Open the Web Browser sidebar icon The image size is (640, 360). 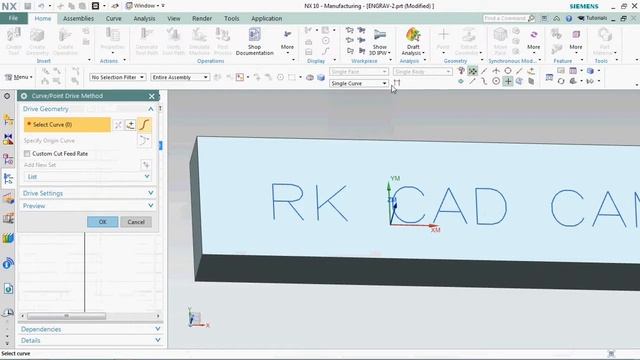tap(8, 289)
